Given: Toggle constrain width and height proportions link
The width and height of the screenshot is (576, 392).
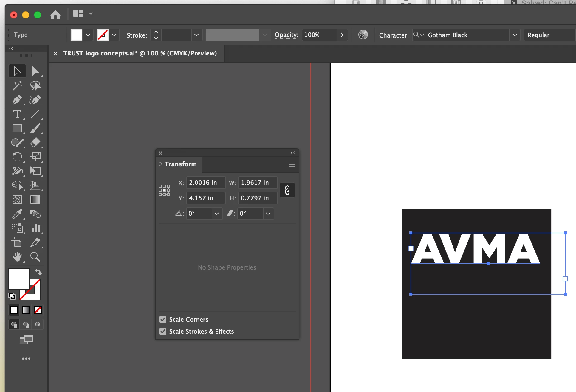Looking at the screenshot, I should click(287, 190).
